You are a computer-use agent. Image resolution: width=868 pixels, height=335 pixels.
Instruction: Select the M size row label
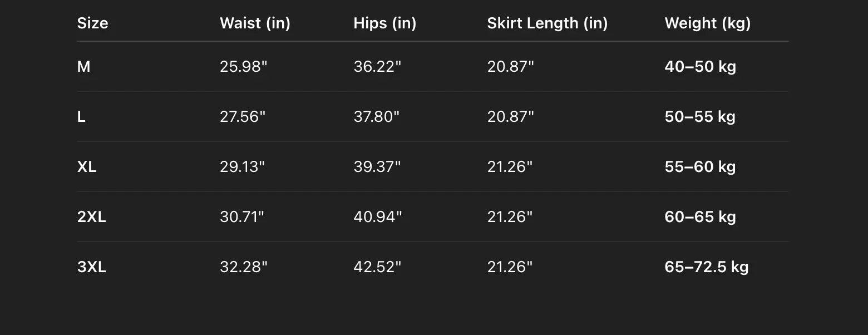83,67
